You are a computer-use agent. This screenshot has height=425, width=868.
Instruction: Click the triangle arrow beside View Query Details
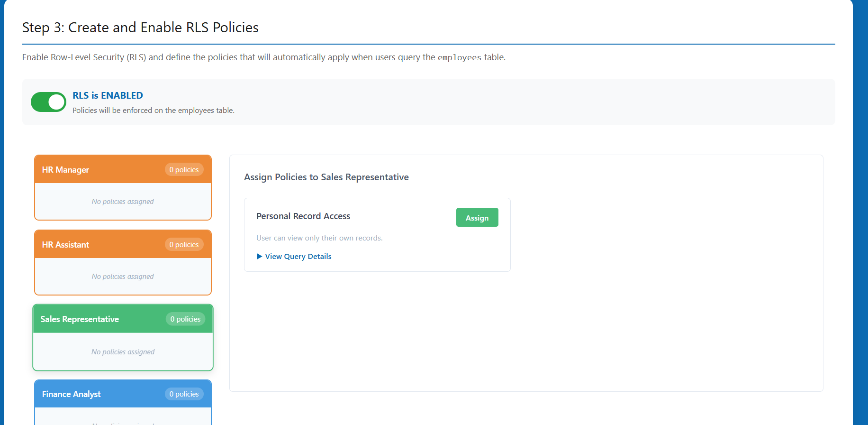(x=259, y=257)
